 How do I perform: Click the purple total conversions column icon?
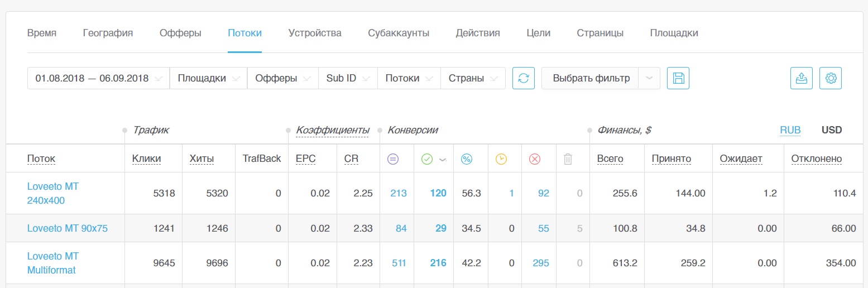tap(393, 159)
